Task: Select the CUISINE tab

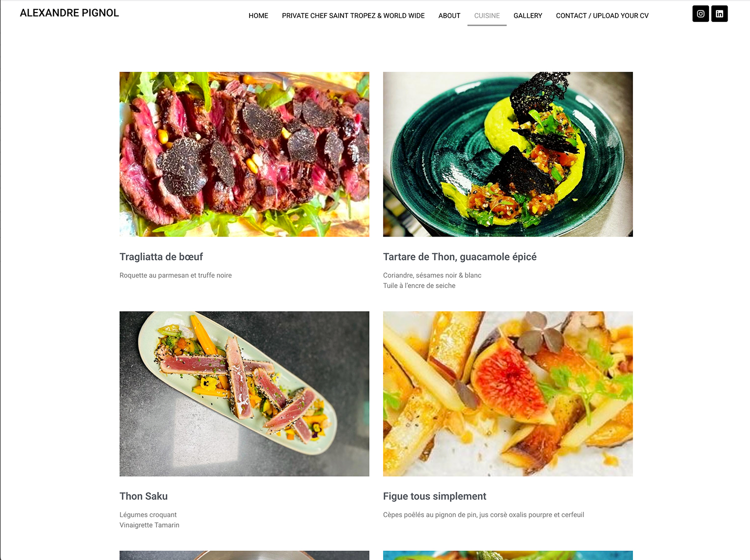Action: [487, 15]
